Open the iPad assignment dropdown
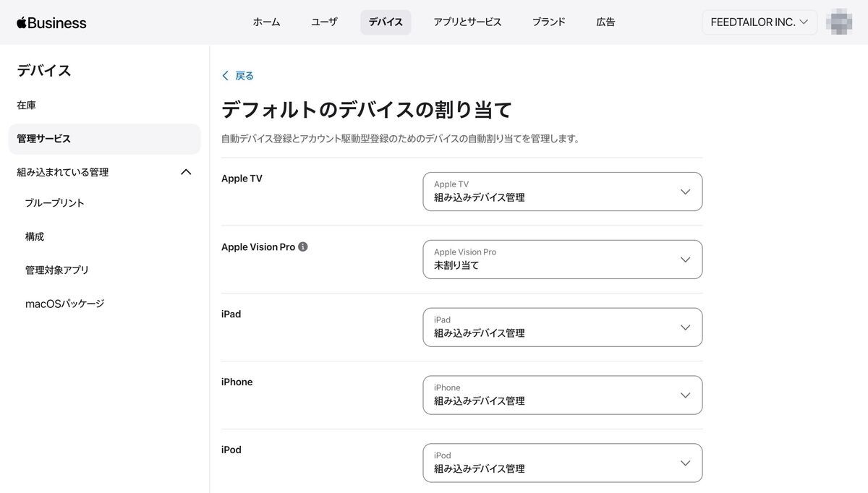Viewport: 868px width, 493px height. 563,327
